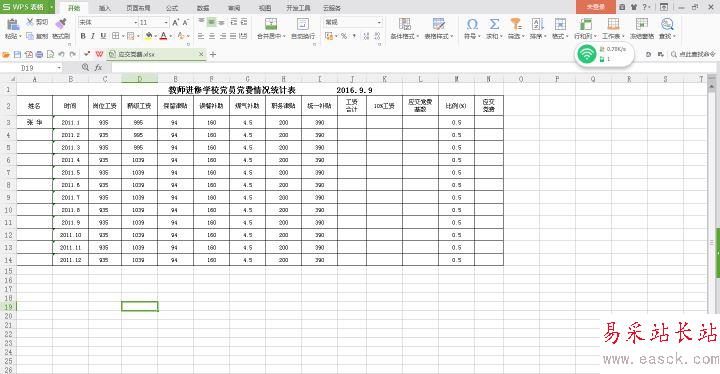720x374 pixels.
Task: Expand the font color dropdown arrow
Action: point(170,36)
